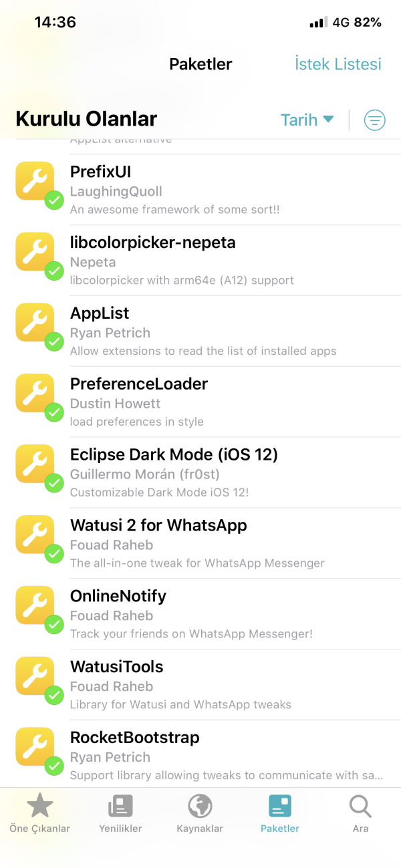This screenshot has height=868, width=401.
Task: Tap the PrefixUI package wrench icon
Action: pos(35,181)
